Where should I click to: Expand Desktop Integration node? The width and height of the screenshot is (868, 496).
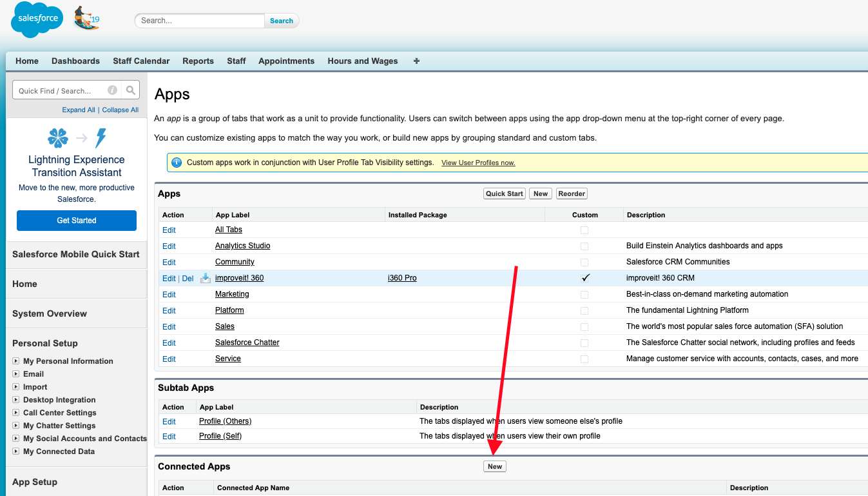coord(16,400)
